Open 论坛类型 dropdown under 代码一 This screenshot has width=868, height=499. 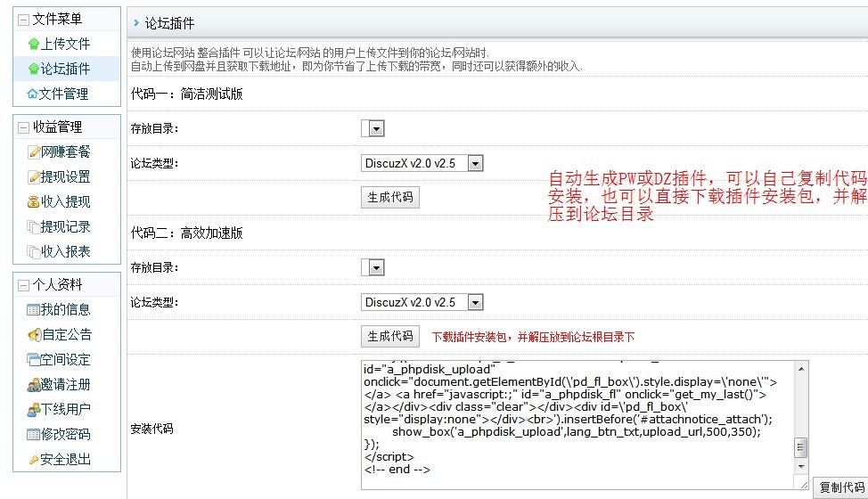click(x=422, y=163)
